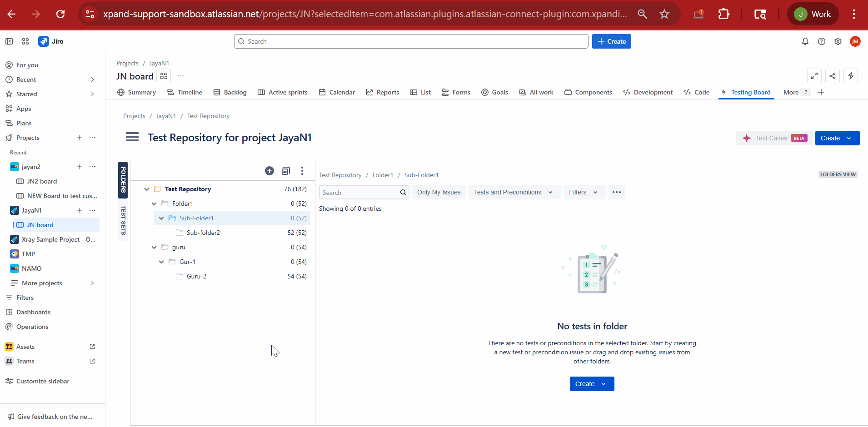
Task: Select the Sub-folder2 folder in tree
Action: pos(203,233)
